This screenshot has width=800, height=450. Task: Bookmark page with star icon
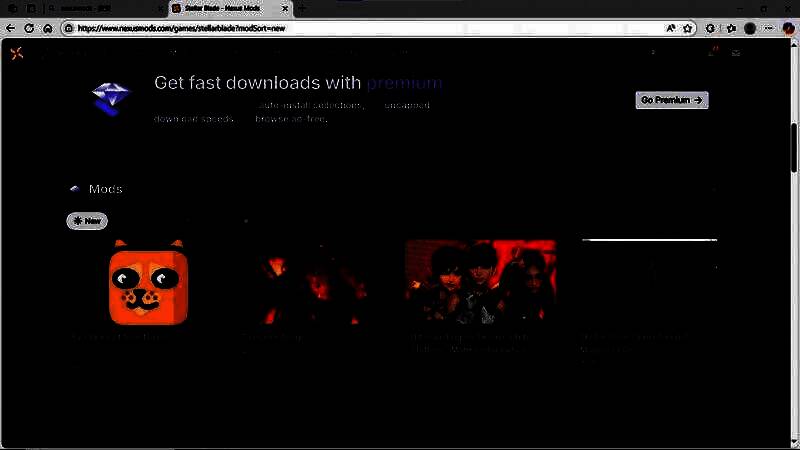(x=687, y=28)
